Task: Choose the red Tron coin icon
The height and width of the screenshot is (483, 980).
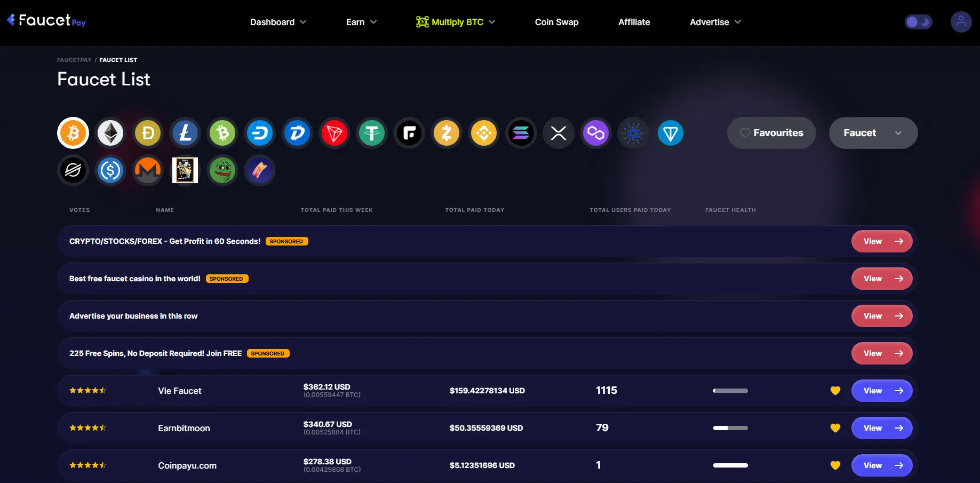Action: coord(334,133)
